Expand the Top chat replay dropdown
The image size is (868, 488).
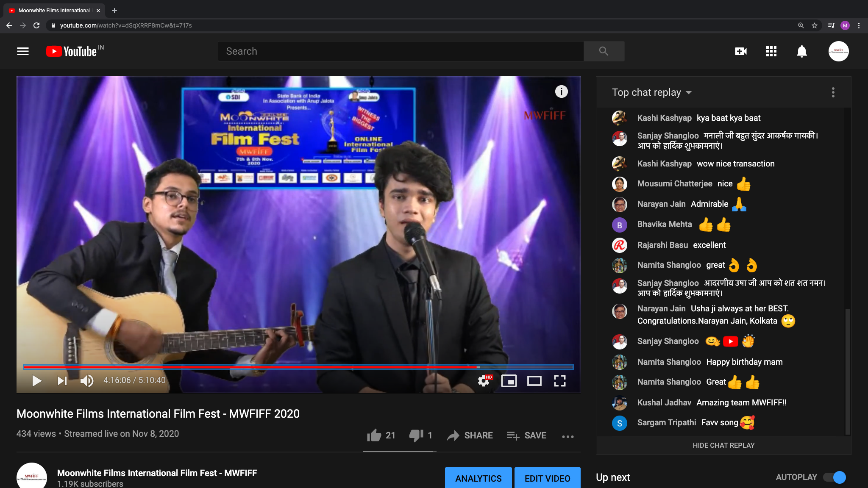[x=651, y=92]
